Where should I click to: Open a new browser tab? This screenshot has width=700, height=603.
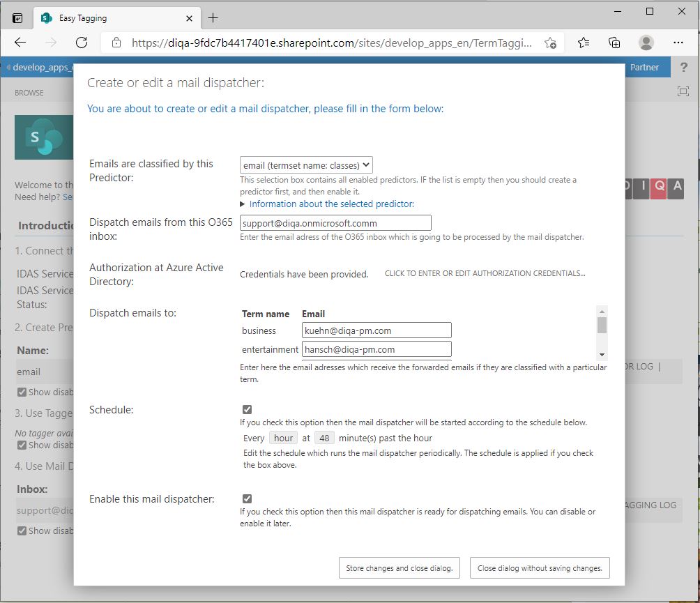tap(213, 17)
